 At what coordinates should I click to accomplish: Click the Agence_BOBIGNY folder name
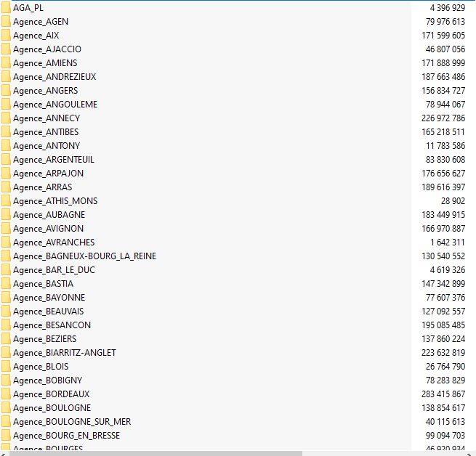click(48, 380)
